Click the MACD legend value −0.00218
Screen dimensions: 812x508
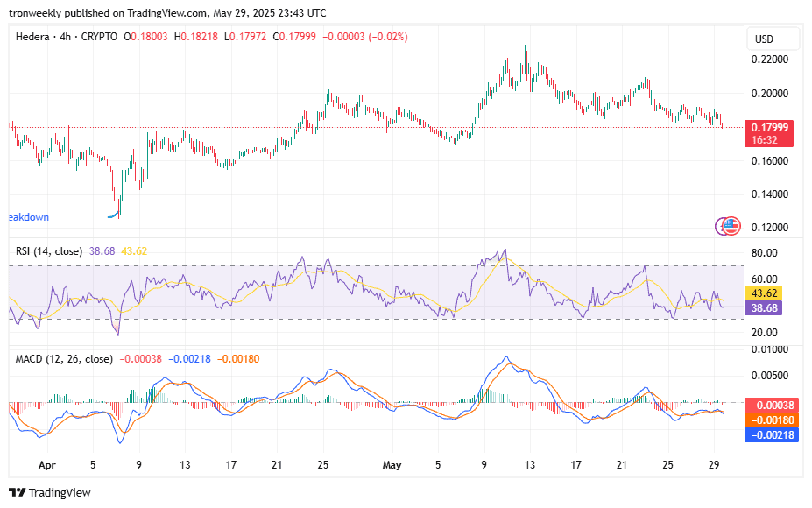(x=189, y=359)
